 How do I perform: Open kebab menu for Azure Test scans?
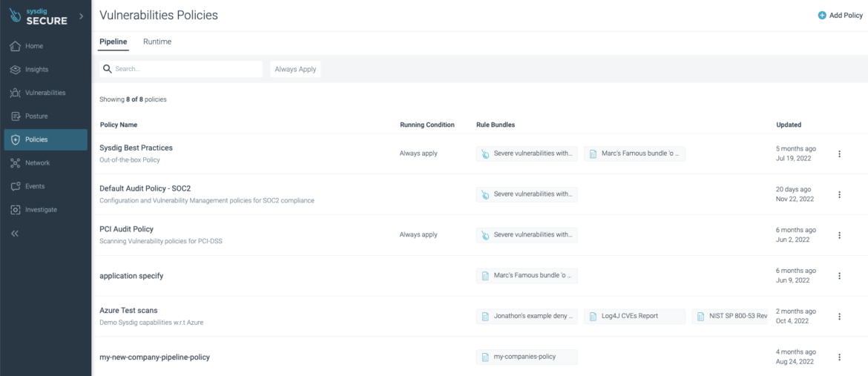pos(839,316)
